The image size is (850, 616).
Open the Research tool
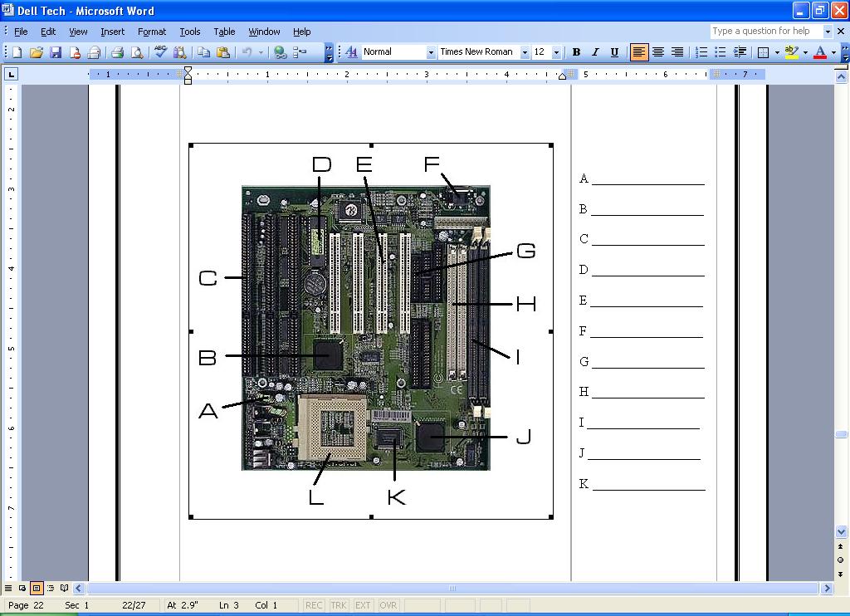tap(179, 52)
